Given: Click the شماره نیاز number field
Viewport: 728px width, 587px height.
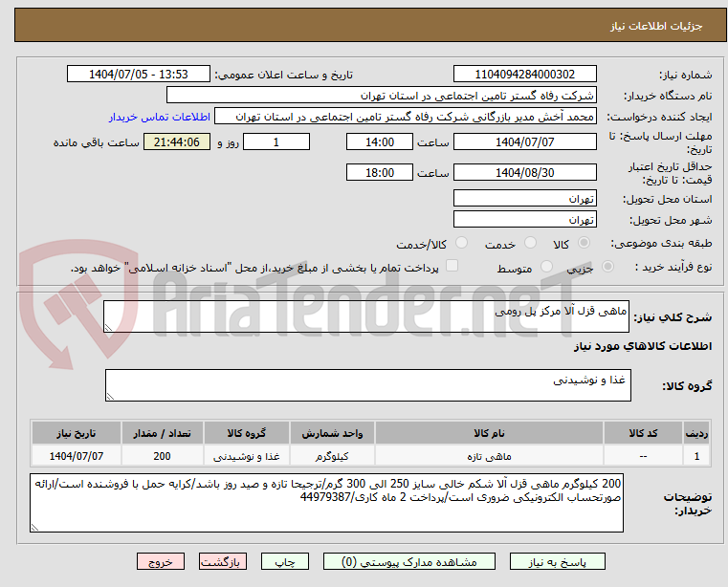Looking at the screenshot, I should point(524,75).
